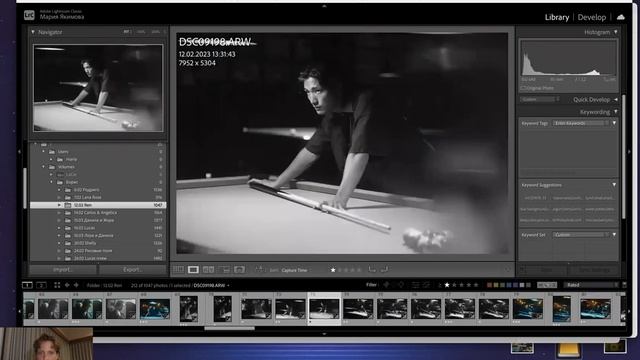Collapse Keyword Suggestions section
The width and height of the screenshot is (640, 360).
coord(614,185)
